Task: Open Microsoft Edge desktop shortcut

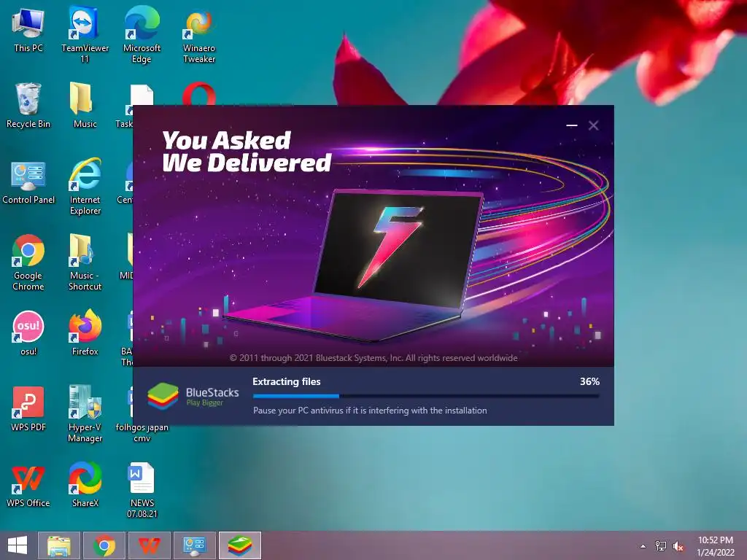Action: (x=142, y=35)
